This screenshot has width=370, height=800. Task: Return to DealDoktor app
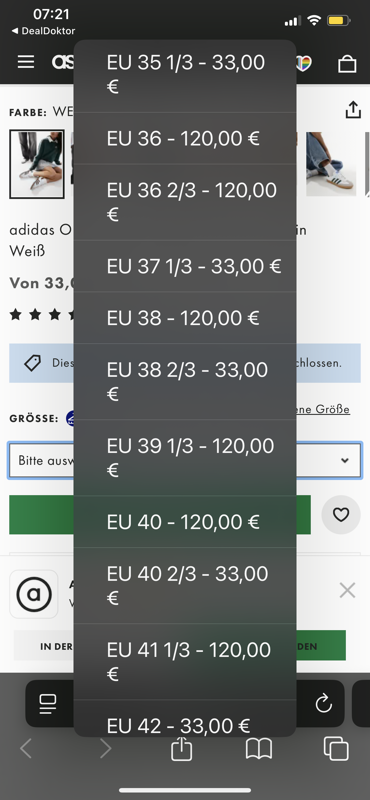coord(43,31)
